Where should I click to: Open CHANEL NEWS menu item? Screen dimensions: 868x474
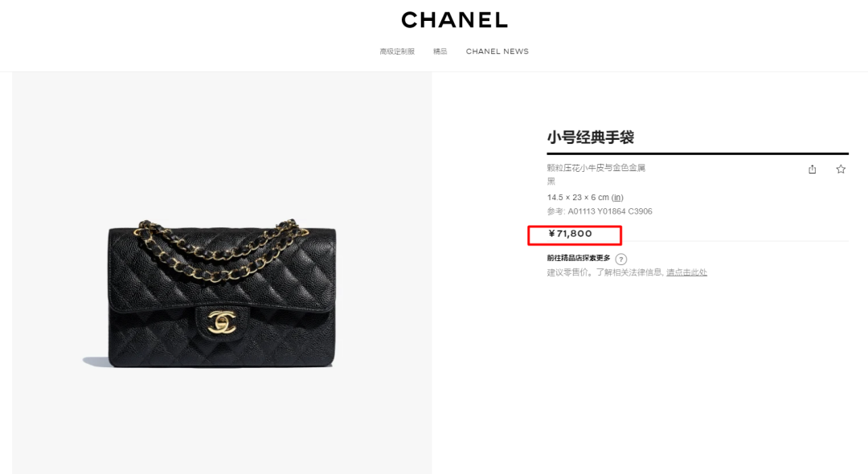coord(497,51)
